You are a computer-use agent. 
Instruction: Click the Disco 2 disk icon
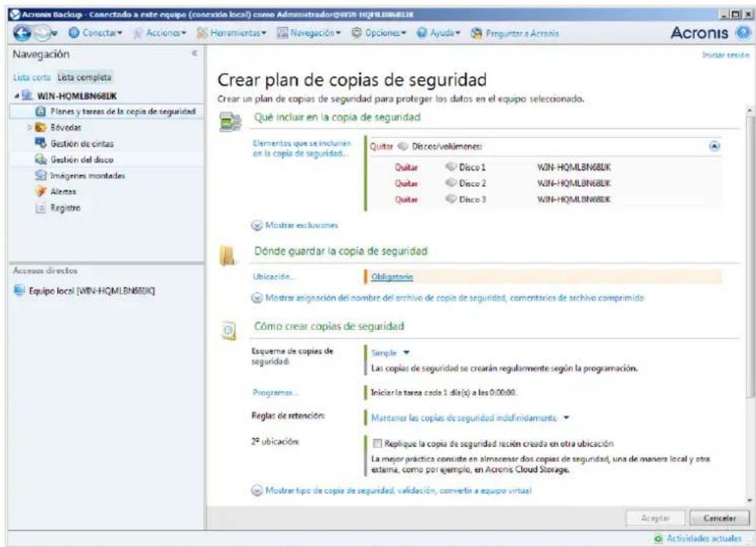coord(451,183)
